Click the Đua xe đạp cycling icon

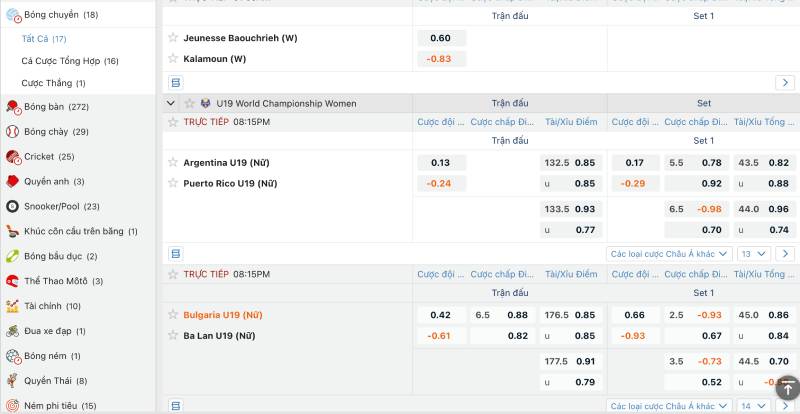(13, 331)
